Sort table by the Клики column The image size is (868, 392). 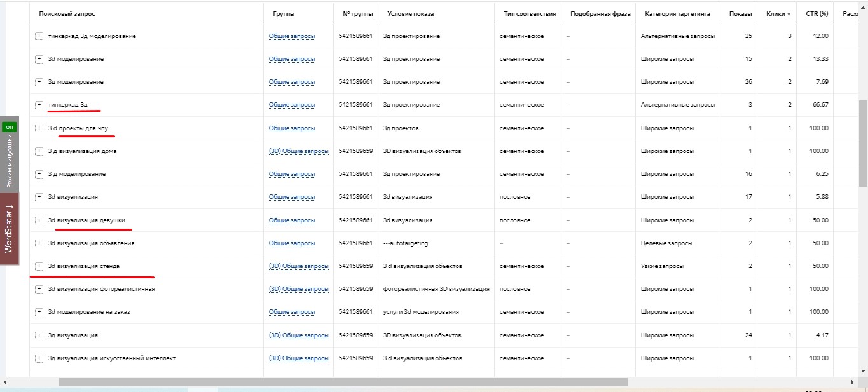point(778,14)
